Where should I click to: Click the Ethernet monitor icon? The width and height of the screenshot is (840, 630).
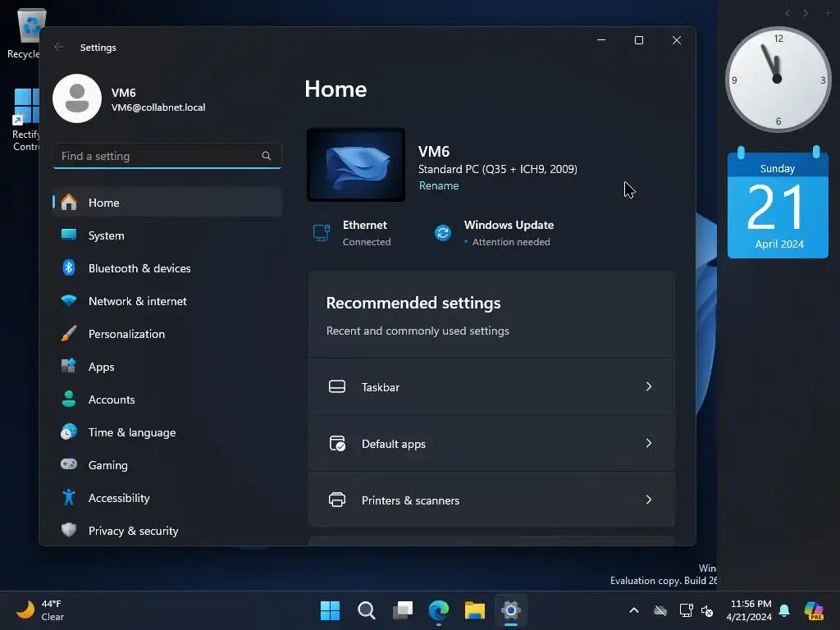(322, 233)
